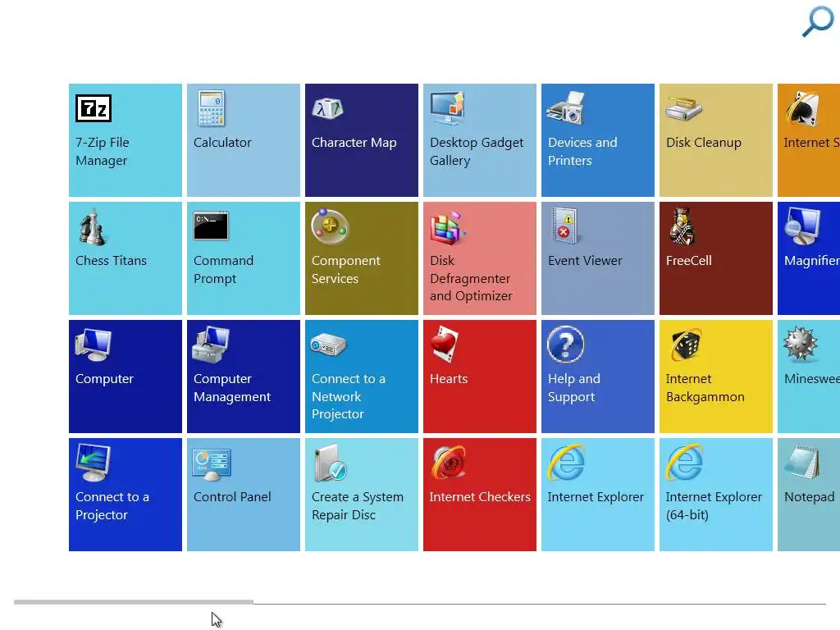Image resolution: width=840 pixels, height=630 pixels.
Task: Click the 'FreeCell' label text
Action: (688, 261)
